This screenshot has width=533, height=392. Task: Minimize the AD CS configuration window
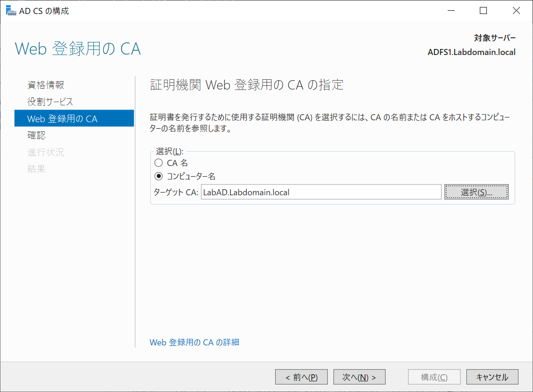[x=450, y=10]
